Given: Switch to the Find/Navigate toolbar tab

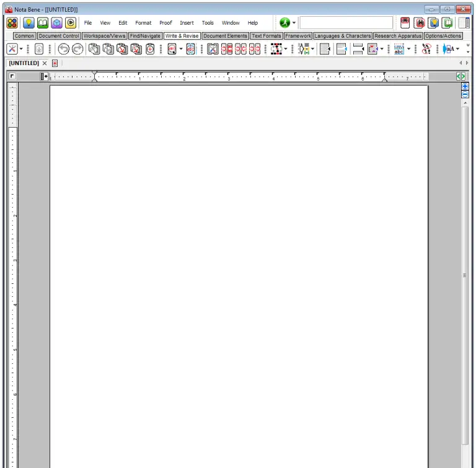Looking at the screenshot, I should coord(145,36).
